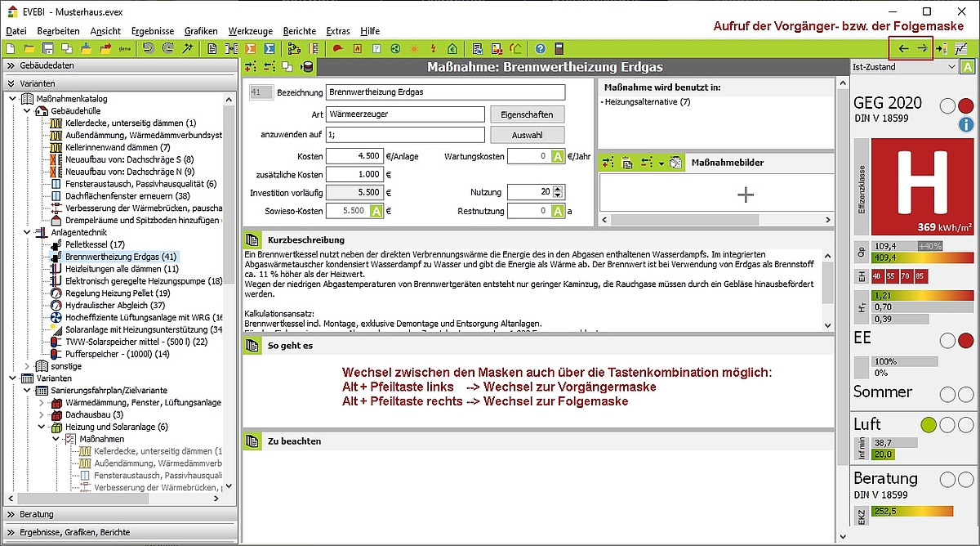Toggle the automatic A button for Wartungskosten
This screenshot has width=980, height=546.
[x=558, y=155]
